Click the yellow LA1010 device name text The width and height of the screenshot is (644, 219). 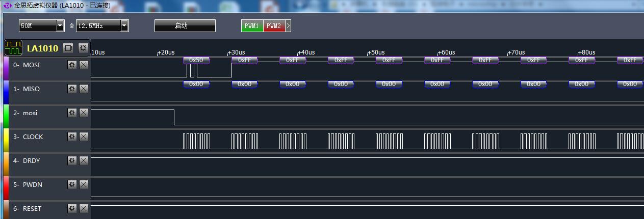point(42,48)
